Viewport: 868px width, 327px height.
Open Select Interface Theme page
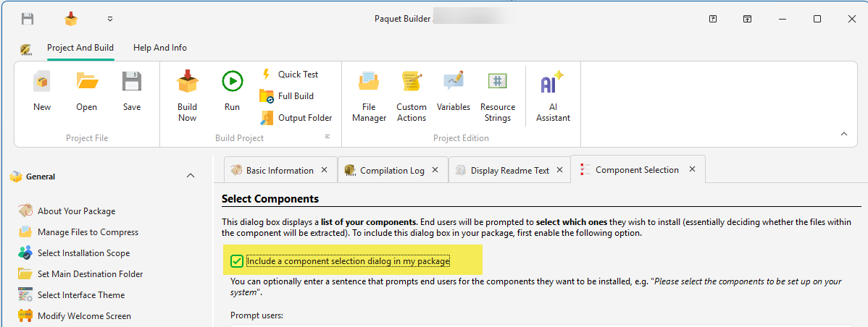(72, 295)
